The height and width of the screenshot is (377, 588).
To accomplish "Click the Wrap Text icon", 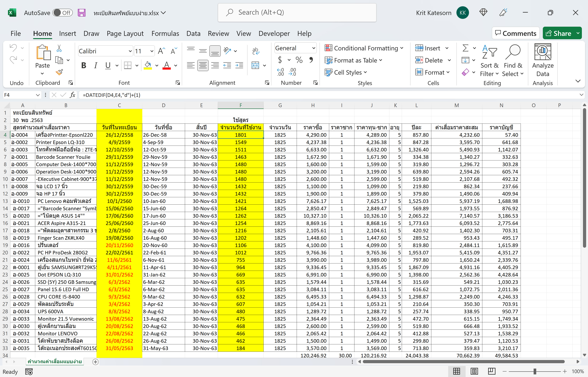I will (255, 51).
